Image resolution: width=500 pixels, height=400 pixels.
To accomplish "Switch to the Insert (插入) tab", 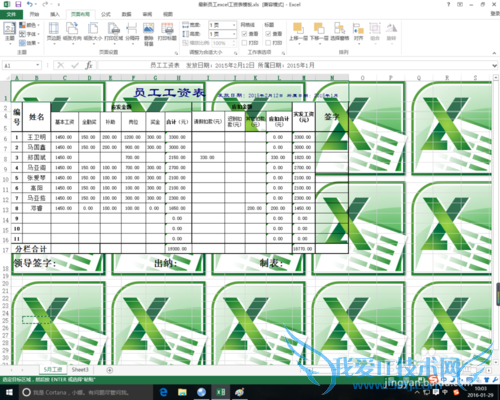I will pyautogui.click(x=55, y=14).
